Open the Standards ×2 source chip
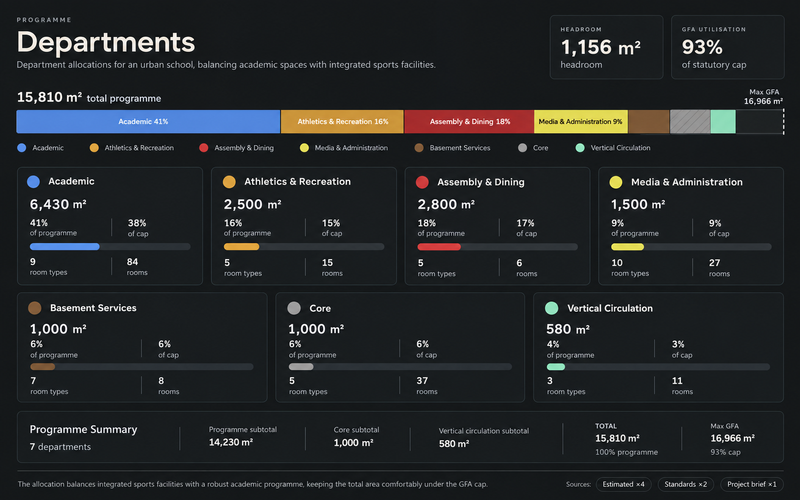This screenshot has height=500, width=800. (x=686, y=484)
